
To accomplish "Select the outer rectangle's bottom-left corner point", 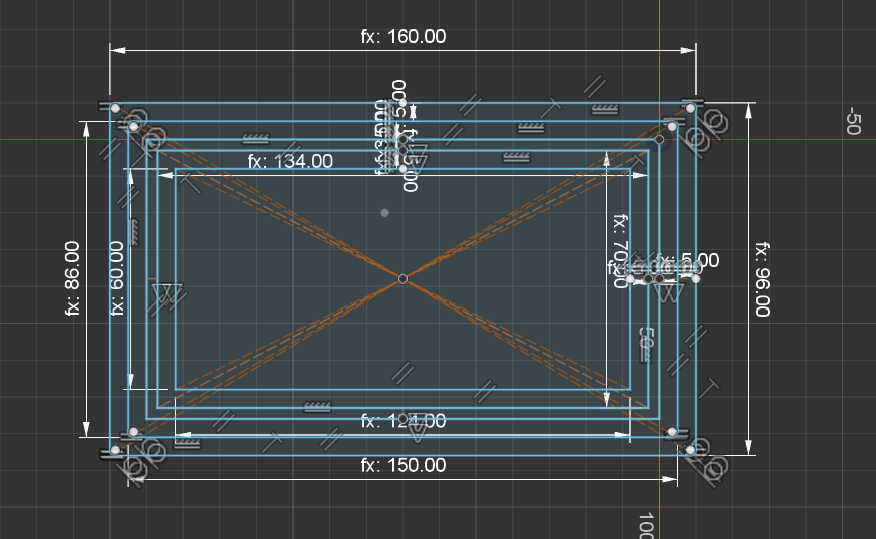I will click(115, 451).
